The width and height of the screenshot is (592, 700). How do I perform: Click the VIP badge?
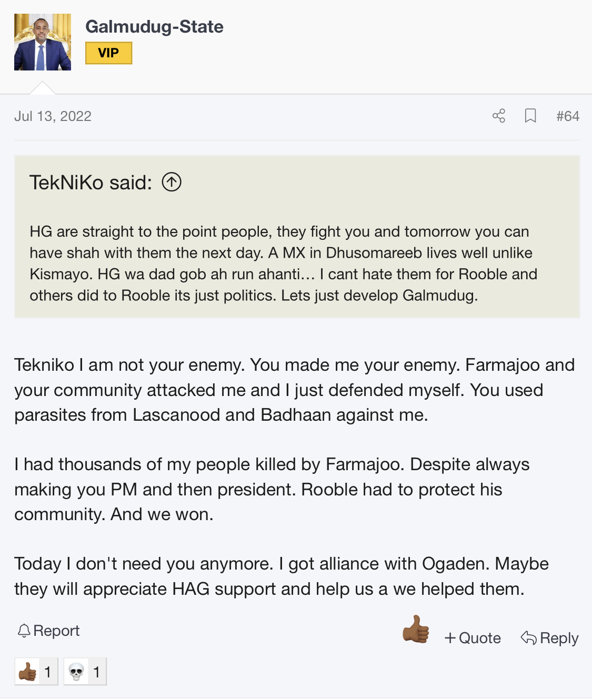[108, 53]
